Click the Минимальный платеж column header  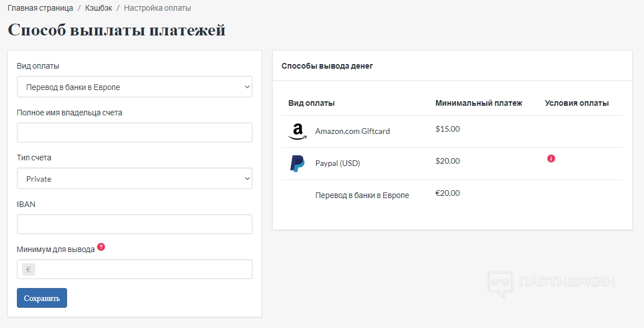pyautogui.click(x=479, y=104)
